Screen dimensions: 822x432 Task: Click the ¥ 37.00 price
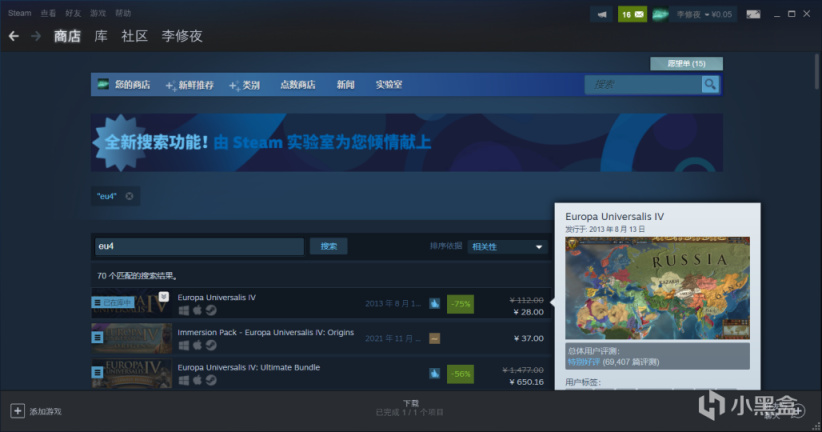point(529,339)
